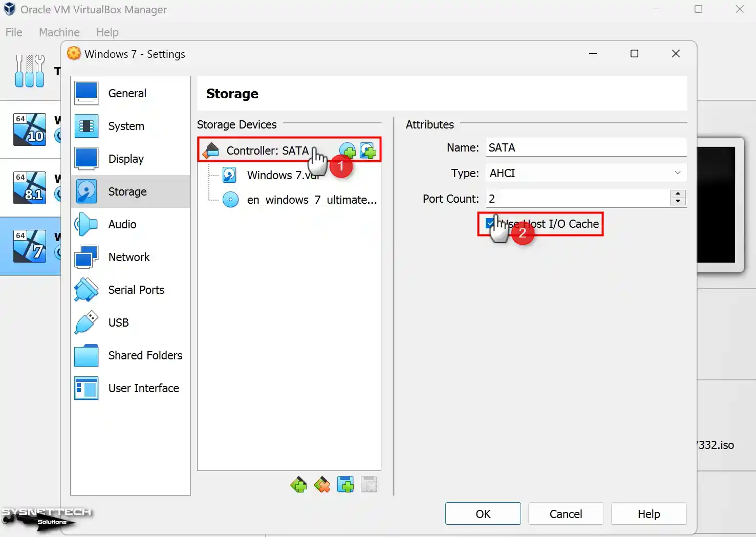
Task: Click the add attachment icon below list
Action: click(345, 484)
